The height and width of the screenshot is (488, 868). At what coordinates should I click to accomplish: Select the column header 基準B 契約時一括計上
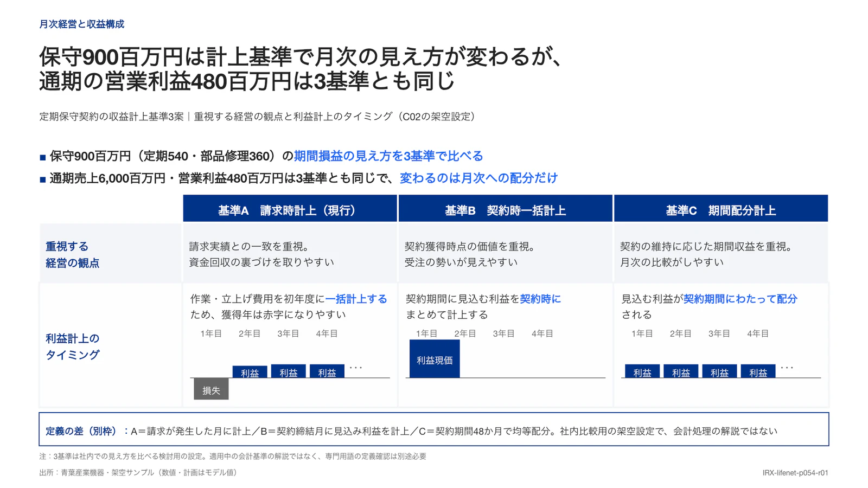tap(505, 209)
